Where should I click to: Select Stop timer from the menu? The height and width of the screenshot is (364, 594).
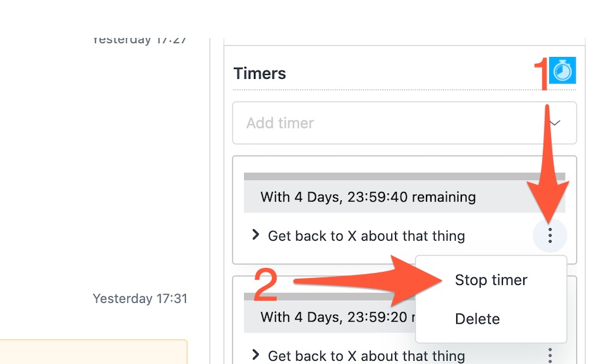(491, 281)
